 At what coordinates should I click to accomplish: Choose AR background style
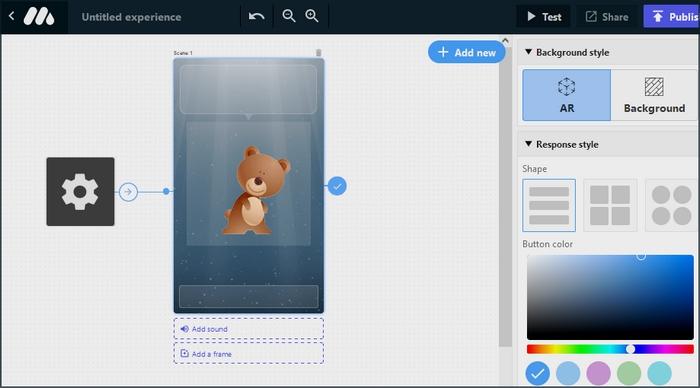567,95
